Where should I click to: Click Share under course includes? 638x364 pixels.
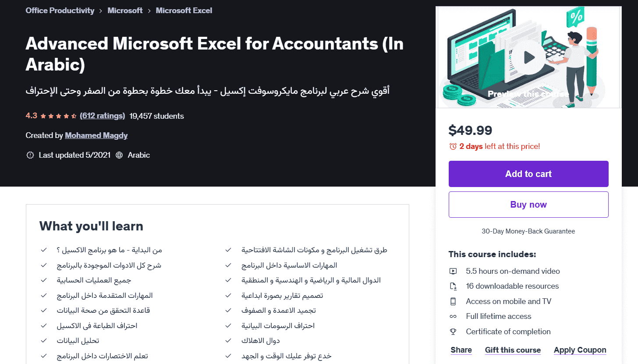tap(461, 350)
